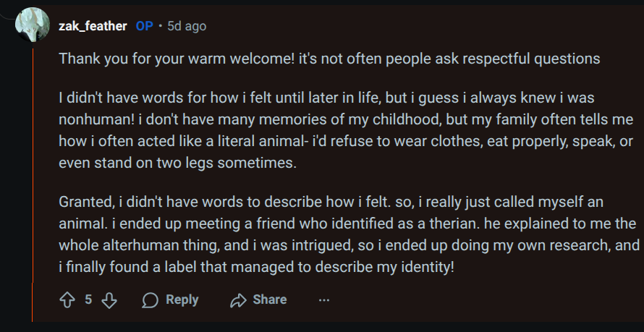
Task: Open the "5d ago" timestamp permalink
Action: [187, 26]
